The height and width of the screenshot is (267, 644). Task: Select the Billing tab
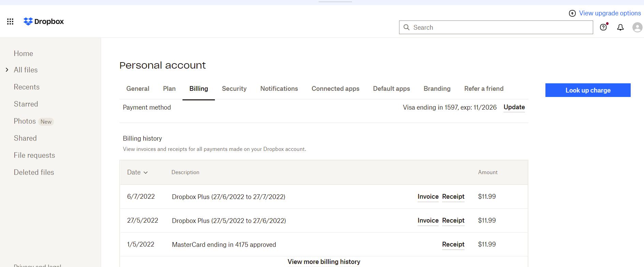pos(199,89)
